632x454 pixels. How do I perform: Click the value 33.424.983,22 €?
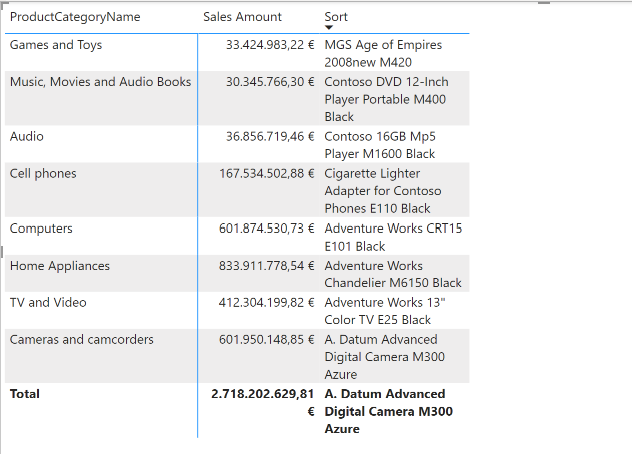click(270, 45)
